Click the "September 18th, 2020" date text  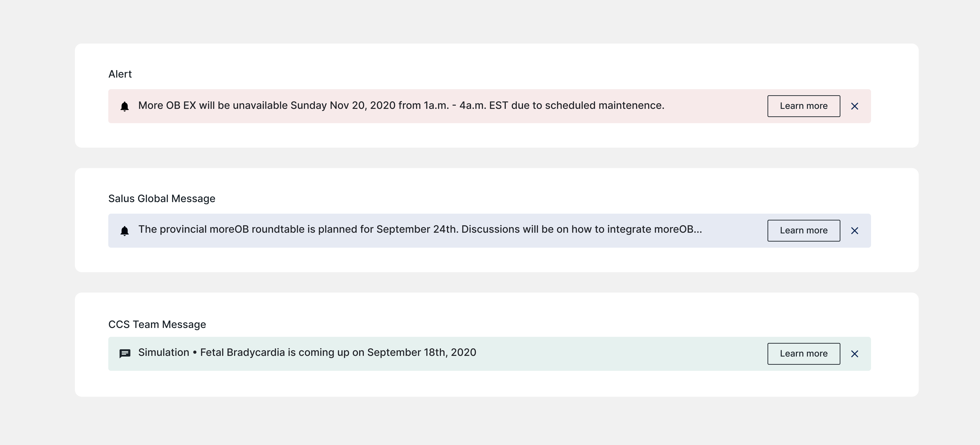[x=422, y=353]
